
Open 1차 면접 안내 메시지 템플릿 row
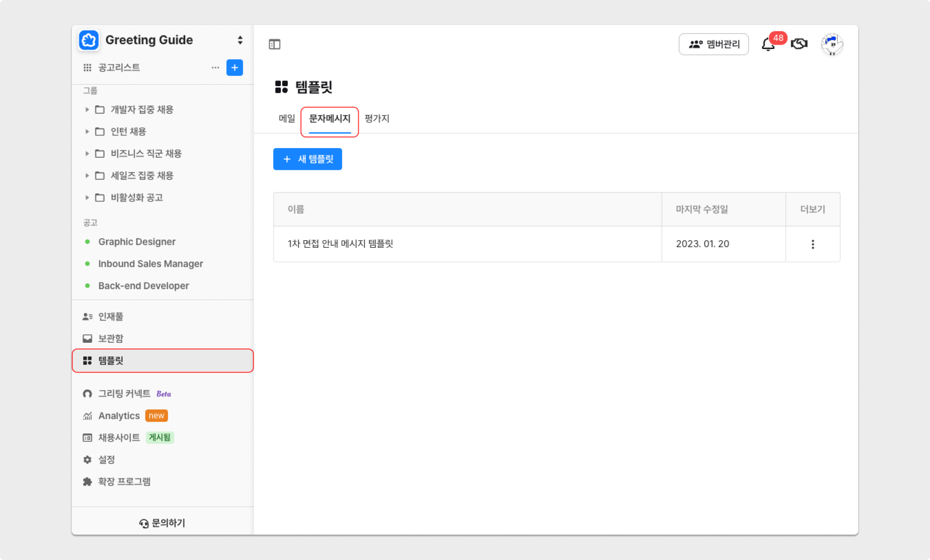click(x=340, y=244)
